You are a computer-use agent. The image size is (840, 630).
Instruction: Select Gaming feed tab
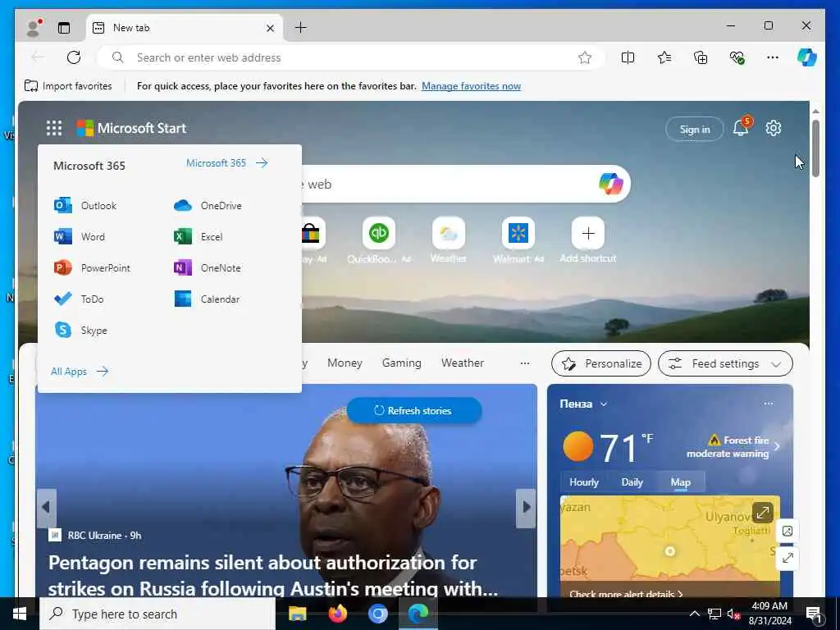[402, 363]
